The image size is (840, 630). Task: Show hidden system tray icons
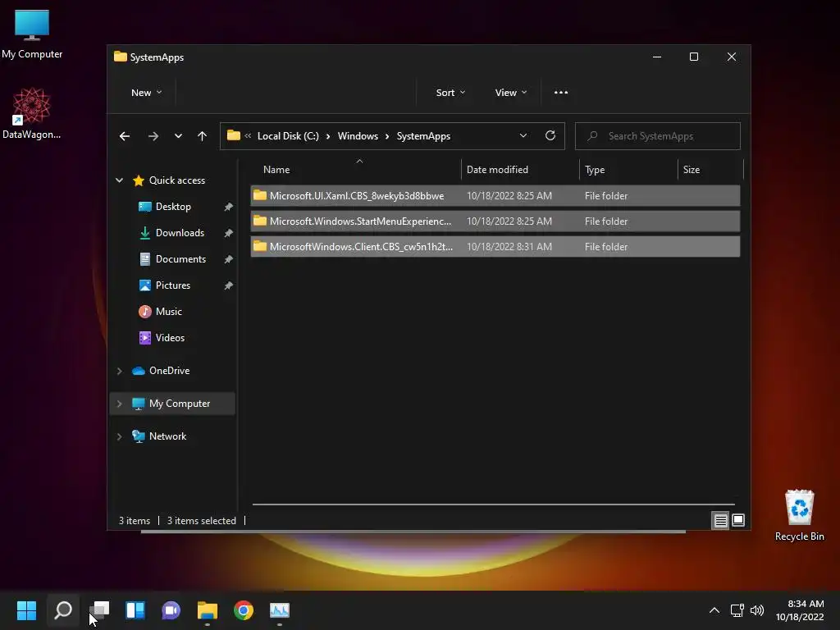tap(714, 610)
